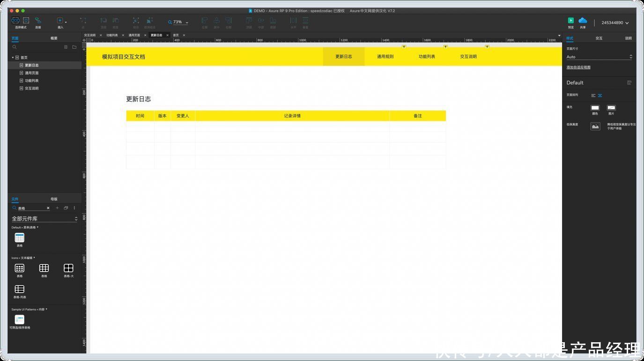Switch to the 概要 outline panel tab
The image size is (644, 361).
[x=54, y=38]
